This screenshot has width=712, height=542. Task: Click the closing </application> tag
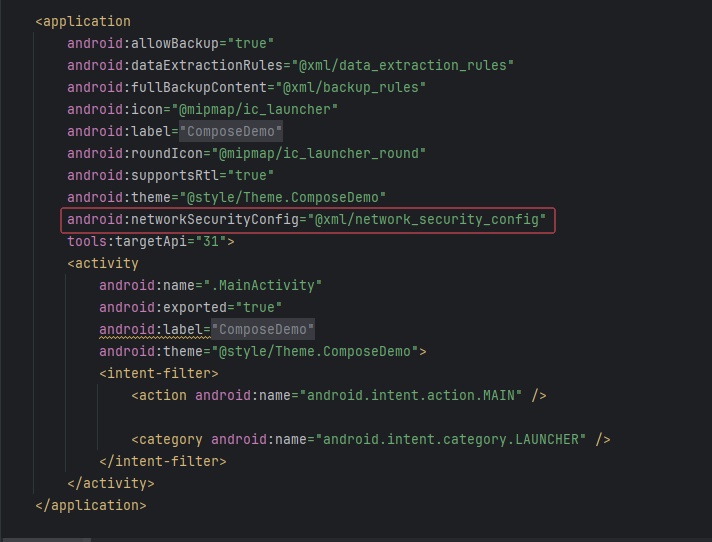pyautogui.click(x=91, y=506)
